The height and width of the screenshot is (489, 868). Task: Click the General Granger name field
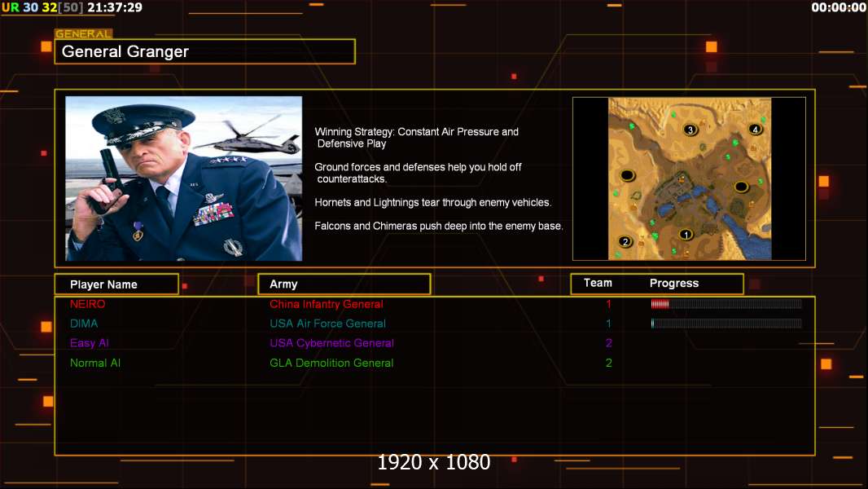tap(205, 51)
